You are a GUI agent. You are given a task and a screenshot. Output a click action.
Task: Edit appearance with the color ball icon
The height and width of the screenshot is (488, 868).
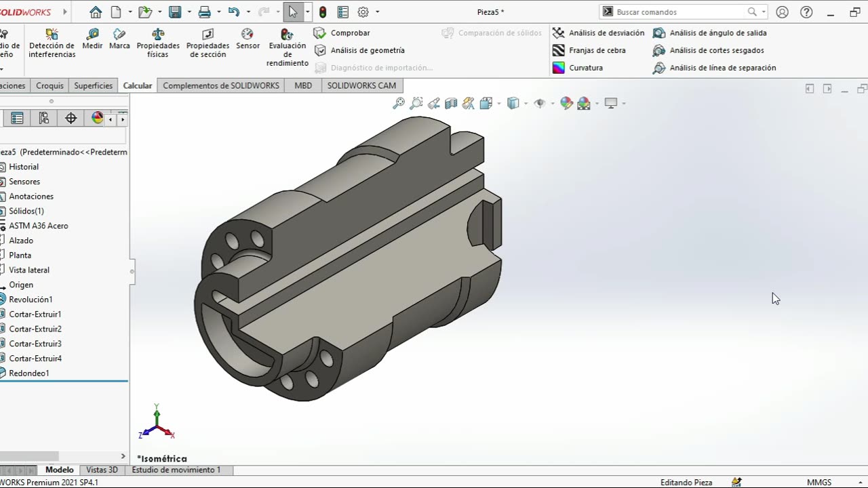point(566,103)
